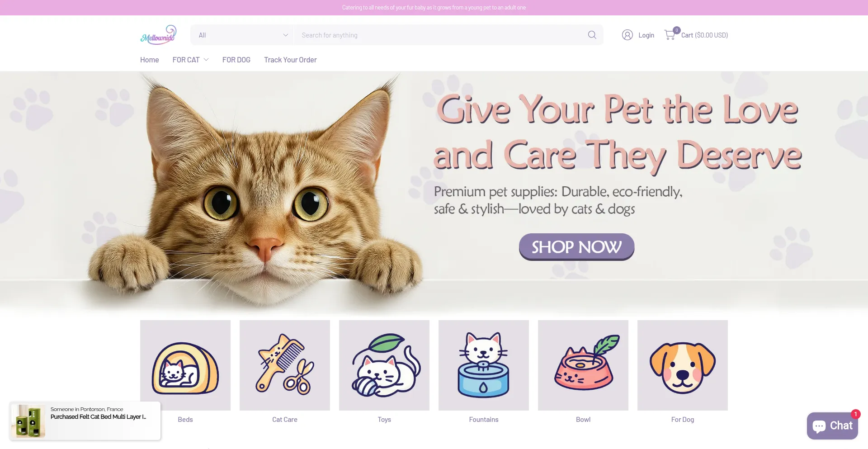Choose the Fountains category icon
The height and width of the screenshot is (449, 868).
coord(484,365)
